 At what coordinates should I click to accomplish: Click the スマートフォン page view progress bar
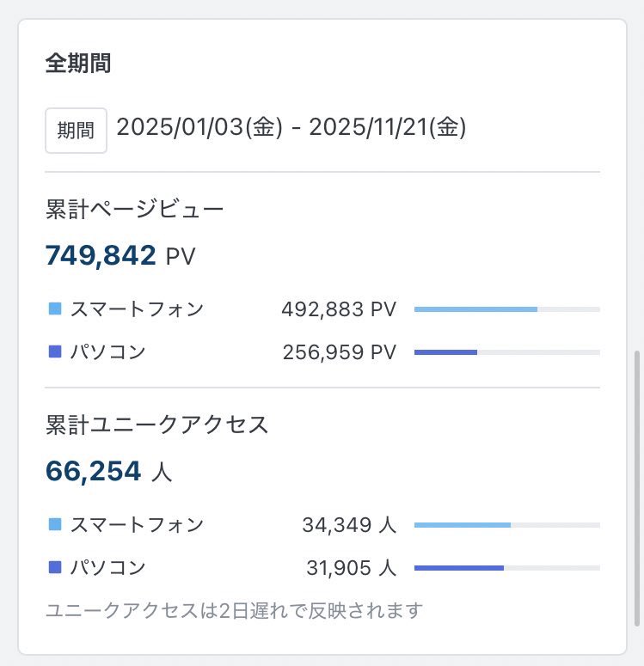pyautogui.click(x=506, y=309)
